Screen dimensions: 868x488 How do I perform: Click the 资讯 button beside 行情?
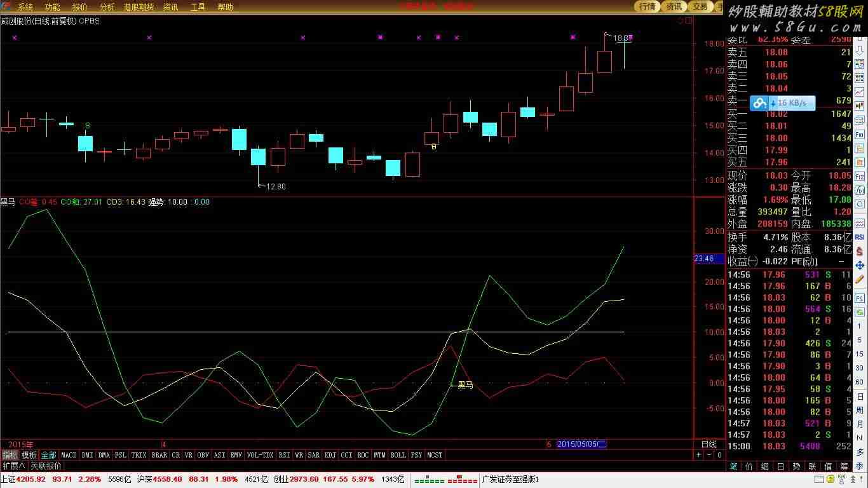pyautogui.click(x=674, y=6)
